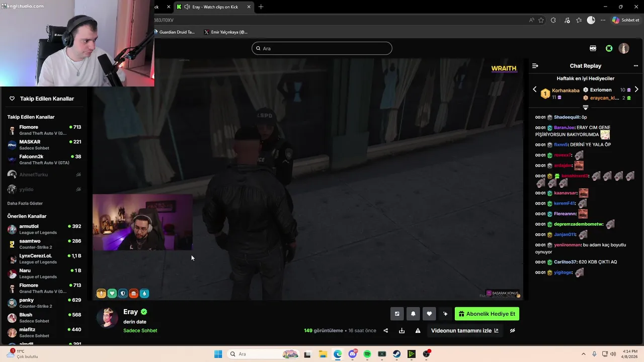Open the KCIP subscription icon in header
Screen dimensions: 644x362
pyautogui.click(x=593, y=48)
